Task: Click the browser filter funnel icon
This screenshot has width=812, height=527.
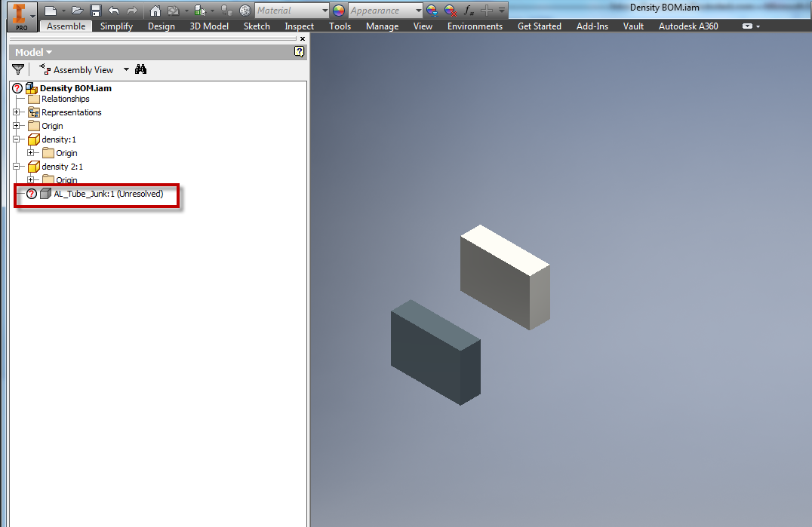Action: (18, 69)
